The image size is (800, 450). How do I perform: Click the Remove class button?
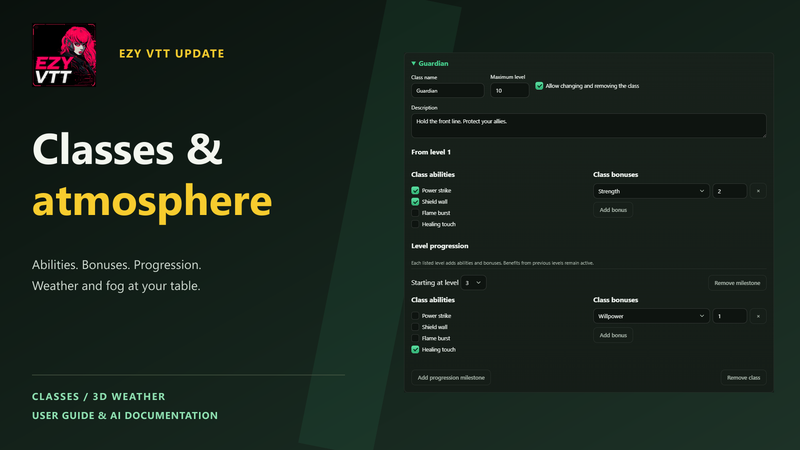743,378
